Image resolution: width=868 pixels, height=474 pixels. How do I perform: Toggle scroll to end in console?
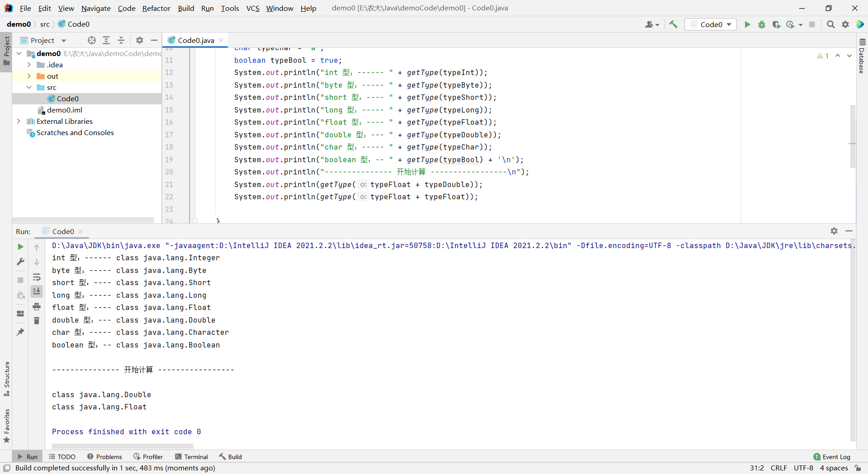point(37,291)
